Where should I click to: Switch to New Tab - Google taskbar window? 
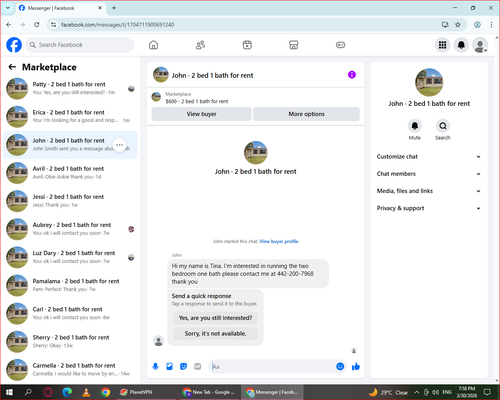tap(209, 392)
